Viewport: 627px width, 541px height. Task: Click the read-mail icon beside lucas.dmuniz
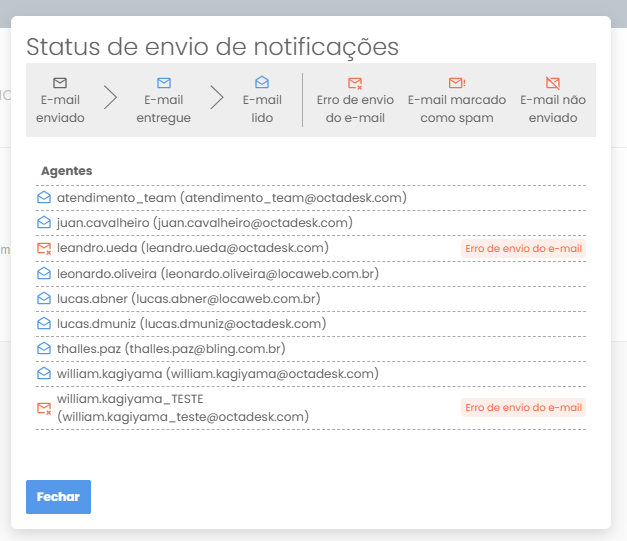[44, 323]
